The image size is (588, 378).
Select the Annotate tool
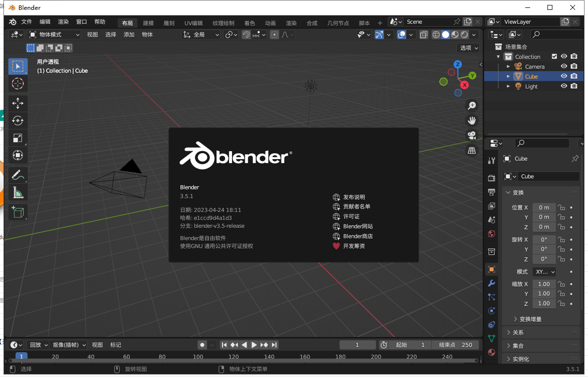(x=18, y=175)
